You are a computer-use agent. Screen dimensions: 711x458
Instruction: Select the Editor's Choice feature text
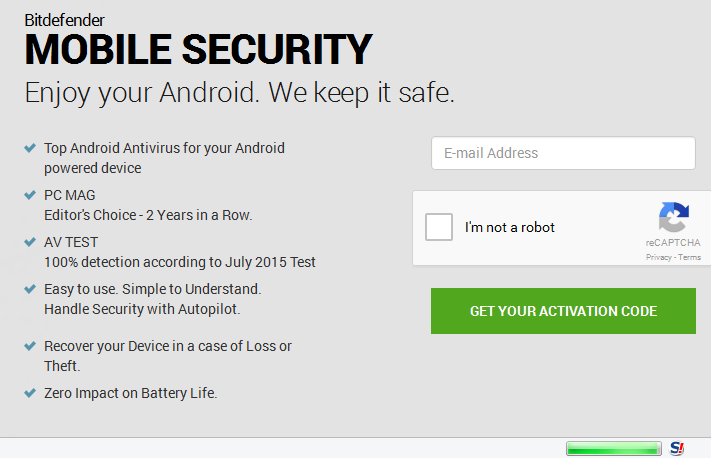148,215
